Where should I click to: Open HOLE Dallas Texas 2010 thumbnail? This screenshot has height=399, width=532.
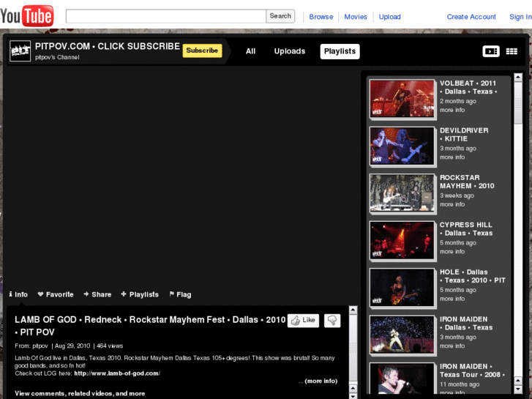(402, 287)
